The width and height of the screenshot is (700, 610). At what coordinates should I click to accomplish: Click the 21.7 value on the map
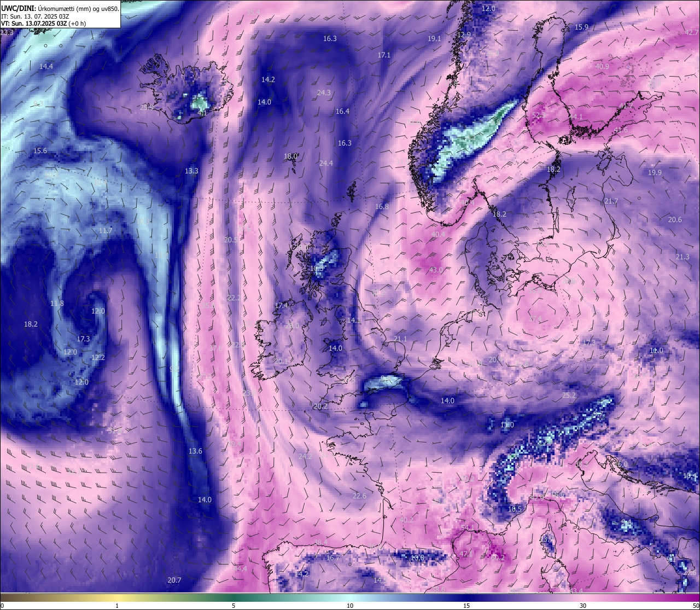pos(611,201)
